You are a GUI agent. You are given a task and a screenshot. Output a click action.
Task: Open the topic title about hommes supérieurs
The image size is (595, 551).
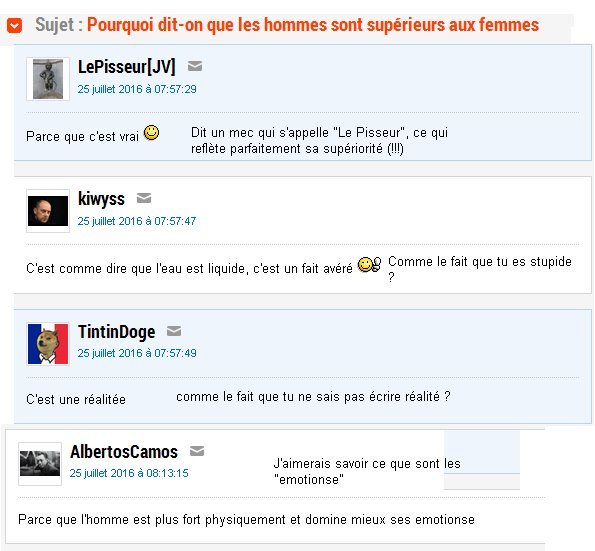pyautogui.click(x=313, y=25)
